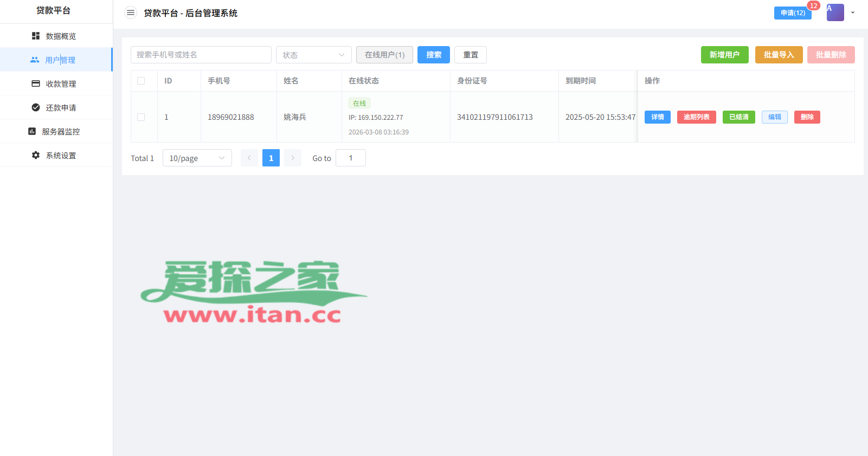Screen dimensions: 868x456
Task: Click the 收款管理 card icon
Action: coord(36,84)
